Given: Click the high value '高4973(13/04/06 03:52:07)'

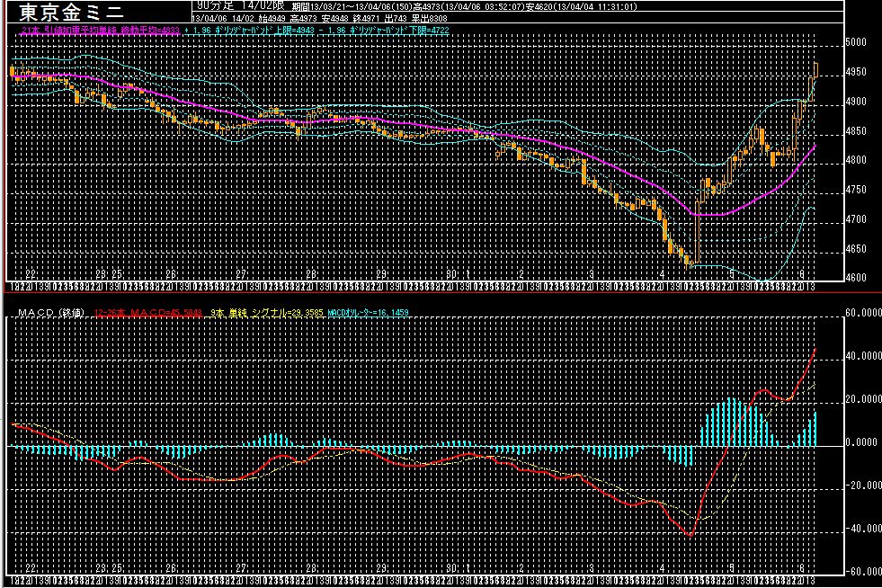Looking at the screenshot, I should (x=468, y=7).
